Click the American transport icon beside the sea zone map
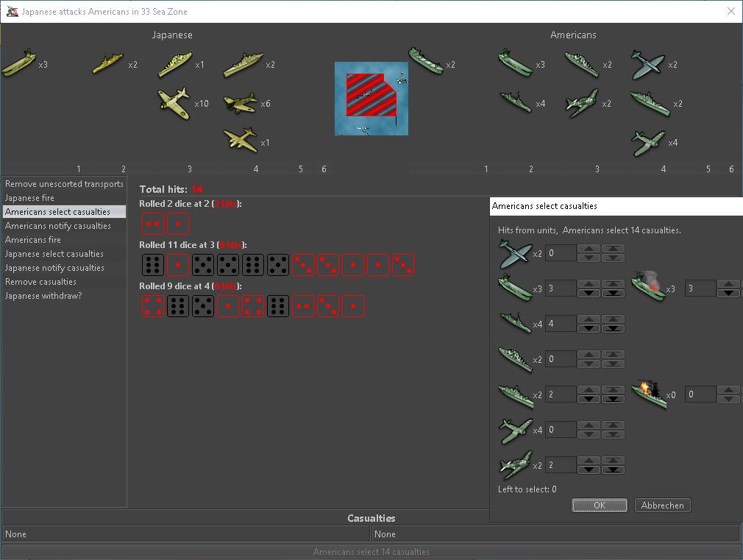Screen dimensions: 743x560 click(x=426, y=62)
